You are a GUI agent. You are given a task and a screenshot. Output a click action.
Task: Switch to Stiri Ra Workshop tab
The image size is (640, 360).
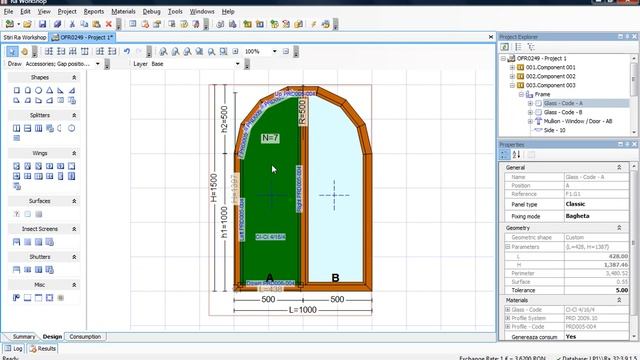[x=24, y=37]
